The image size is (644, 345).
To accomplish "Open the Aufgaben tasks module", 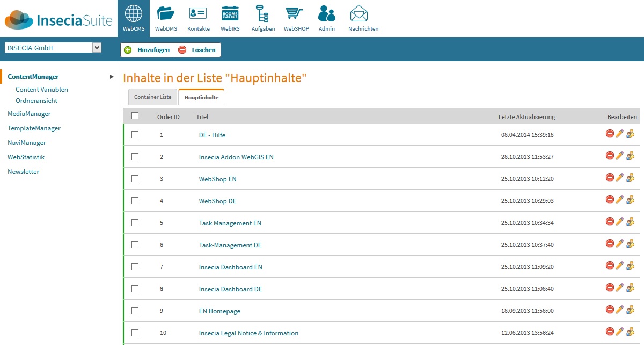I will (x=263, y=18).
